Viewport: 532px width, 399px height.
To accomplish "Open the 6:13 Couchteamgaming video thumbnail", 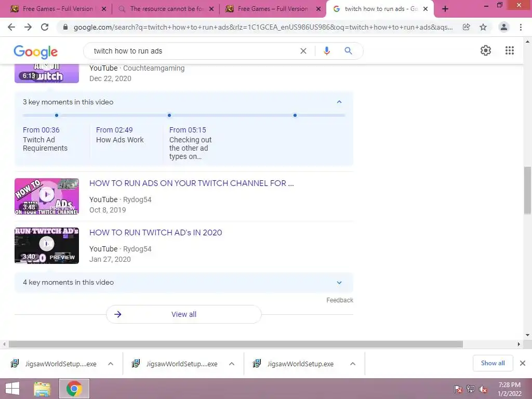I will [47, 73].
